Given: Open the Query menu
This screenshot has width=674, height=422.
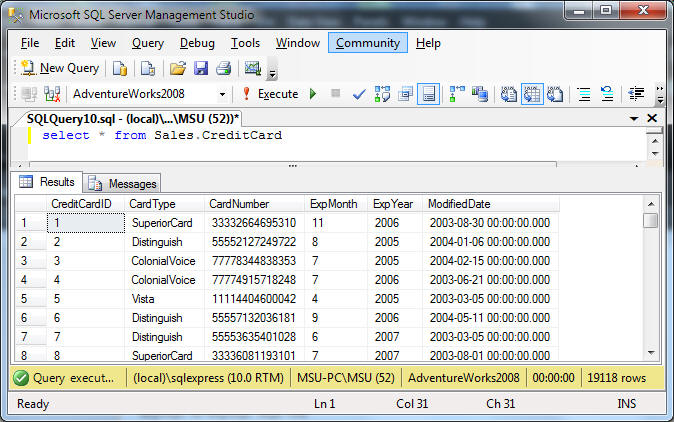Looking at the screenshot, I should click(x=148, y=43).
